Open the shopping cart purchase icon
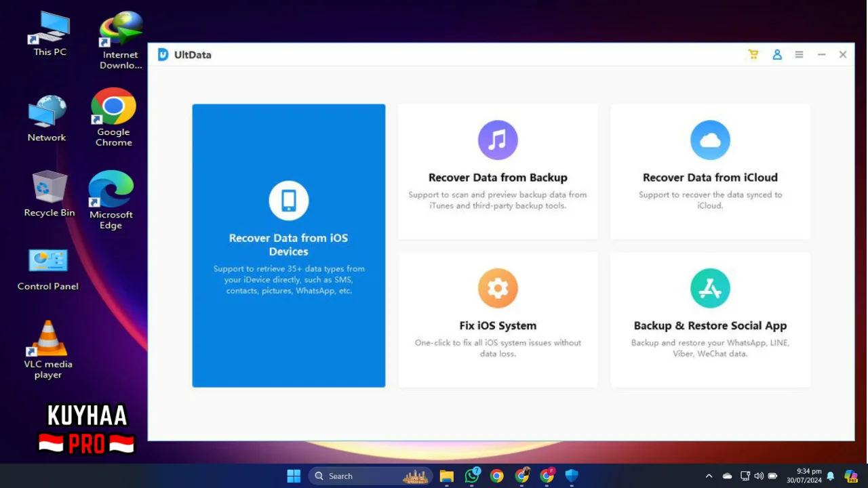 [753, 54]
